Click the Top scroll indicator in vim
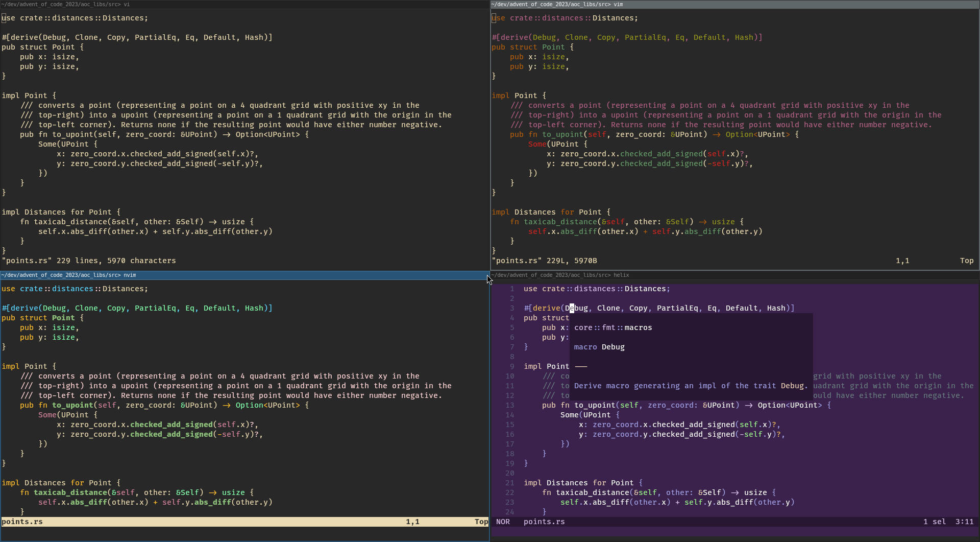 967,261
